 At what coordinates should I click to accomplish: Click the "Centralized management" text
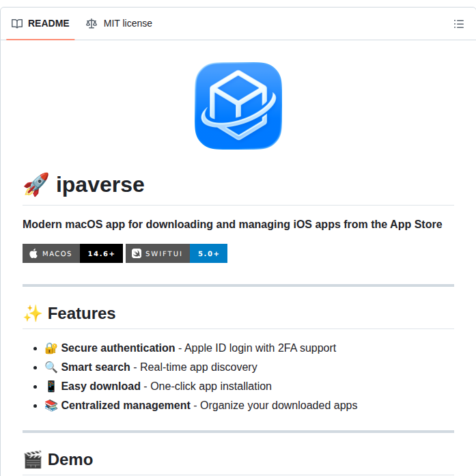click(126, 405)
